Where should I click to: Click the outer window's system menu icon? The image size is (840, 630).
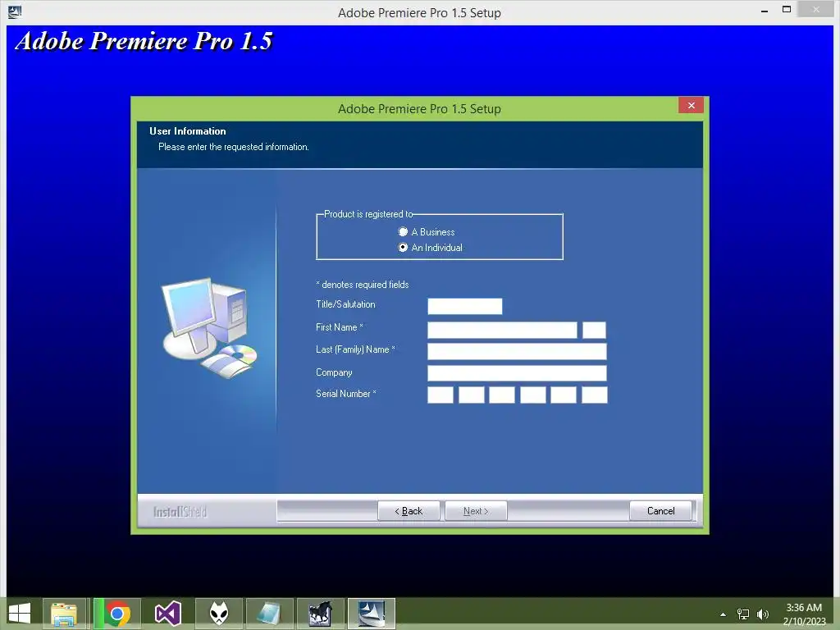click(x=15, y=11)
